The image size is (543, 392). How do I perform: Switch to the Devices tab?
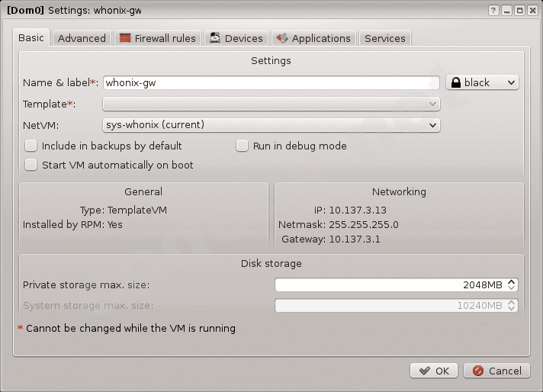click(x=236, y=38)
